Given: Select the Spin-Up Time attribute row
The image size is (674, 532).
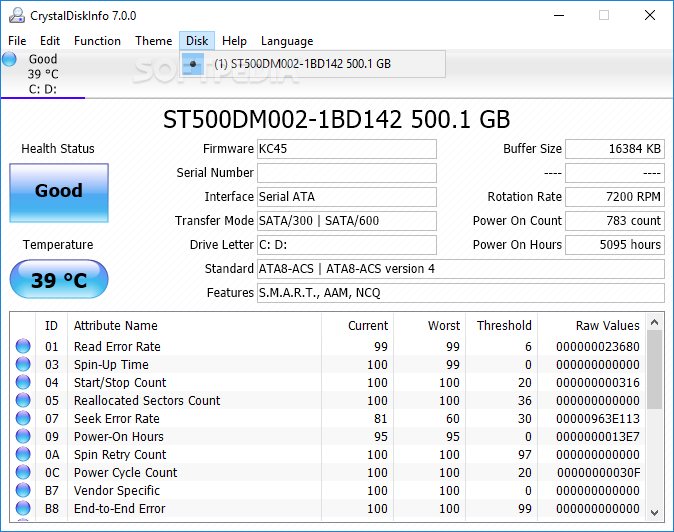Looking at the screenshot, I should pos(328,364).
